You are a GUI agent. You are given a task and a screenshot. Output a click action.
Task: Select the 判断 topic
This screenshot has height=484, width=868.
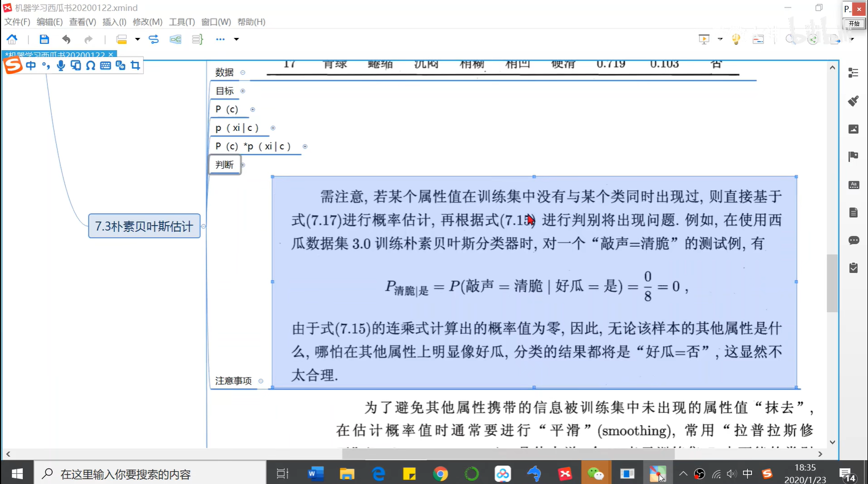pos(224,165)
